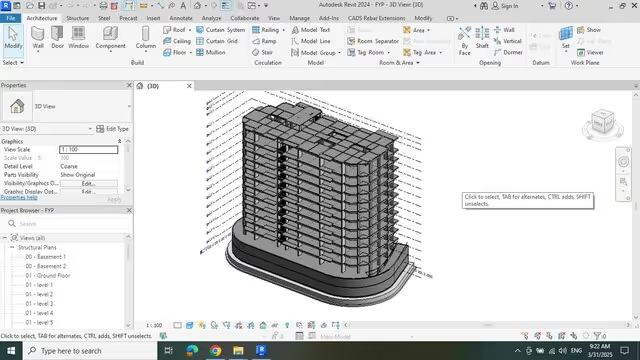Image resolution: width=640 pixels, height=360 pixels.
Task: Click the Project Browser search field
Action: tap(67, 224)
